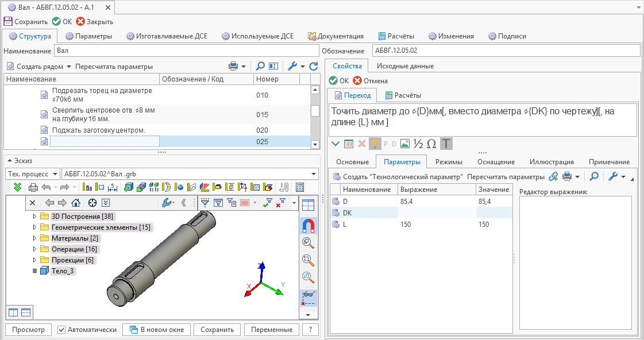This screenshot has height=340, width=644.
Task: Toggle the lightbulb hint button
Action: point(375,144)
